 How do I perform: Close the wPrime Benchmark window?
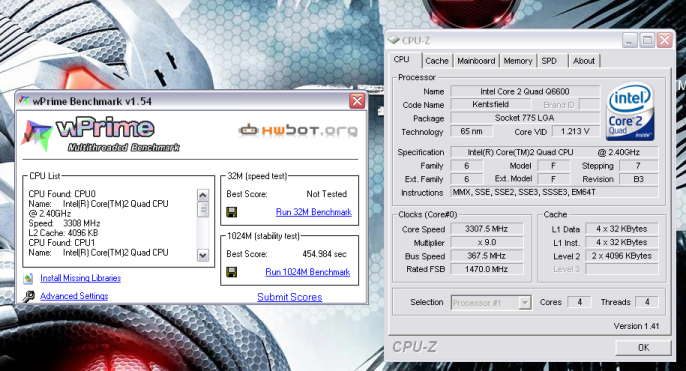click(x=357, y=101)
